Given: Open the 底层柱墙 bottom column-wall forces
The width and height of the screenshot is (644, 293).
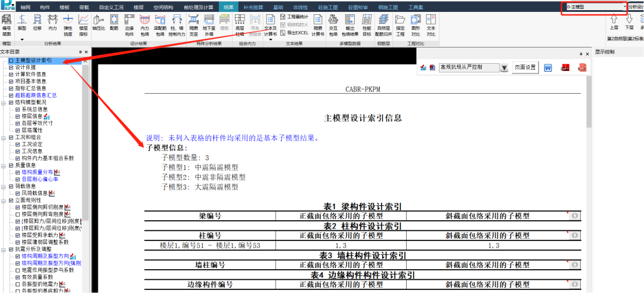Looking at the screenshot, I should [x=240, y=25].
